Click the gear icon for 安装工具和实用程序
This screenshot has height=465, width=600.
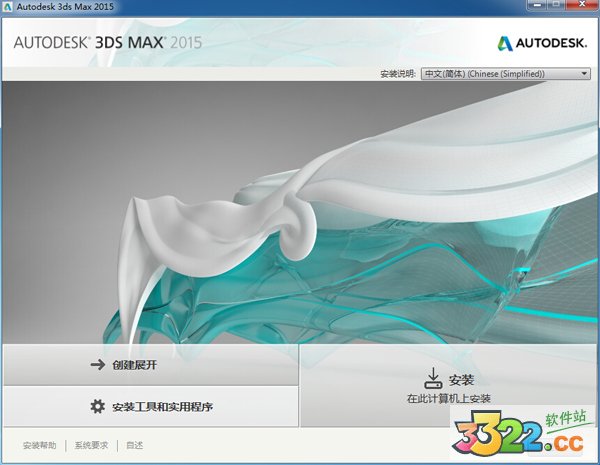point(97,407)
